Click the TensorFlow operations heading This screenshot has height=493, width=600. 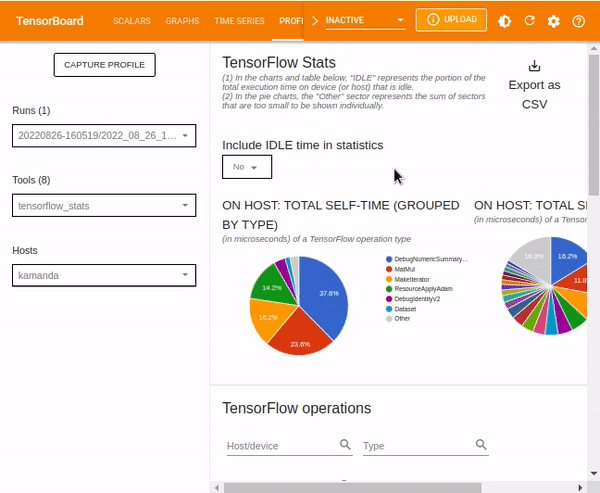pos(297,408)
